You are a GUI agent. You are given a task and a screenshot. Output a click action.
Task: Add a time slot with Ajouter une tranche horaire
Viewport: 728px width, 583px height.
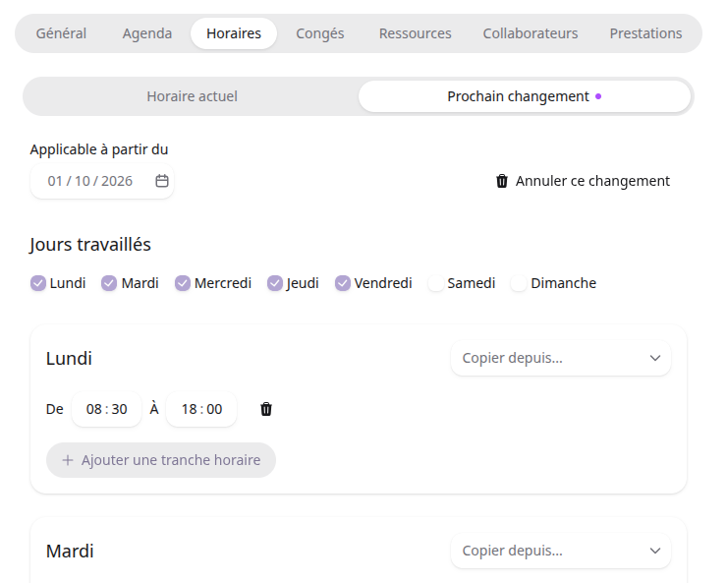coord(161,460)
